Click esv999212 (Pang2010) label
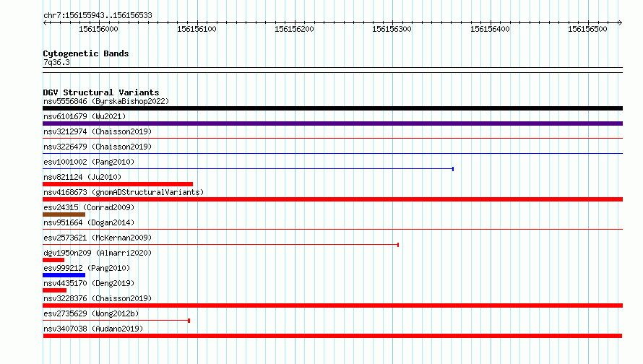The height and width of the screenshot is (364, 643). [x=87, y=268]
